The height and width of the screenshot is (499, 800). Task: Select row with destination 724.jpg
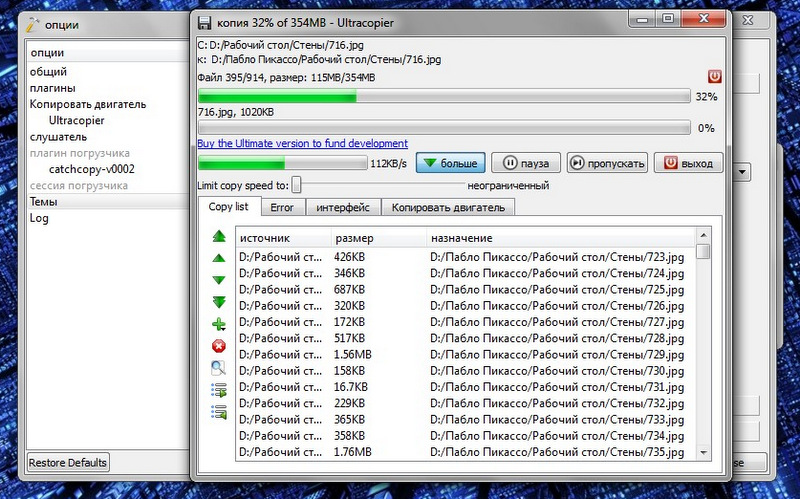(x=466, y=273)
